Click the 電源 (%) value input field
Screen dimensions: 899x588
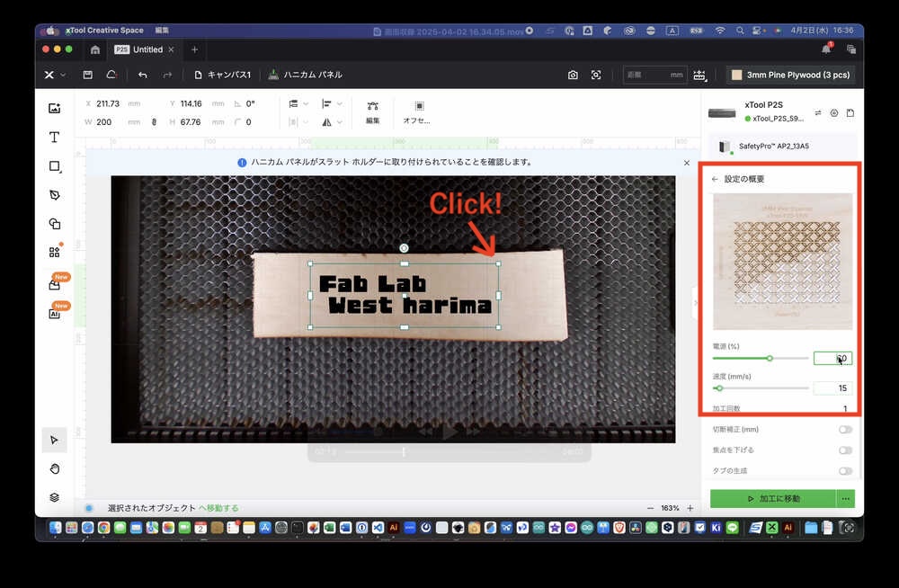tap(832, 358)
